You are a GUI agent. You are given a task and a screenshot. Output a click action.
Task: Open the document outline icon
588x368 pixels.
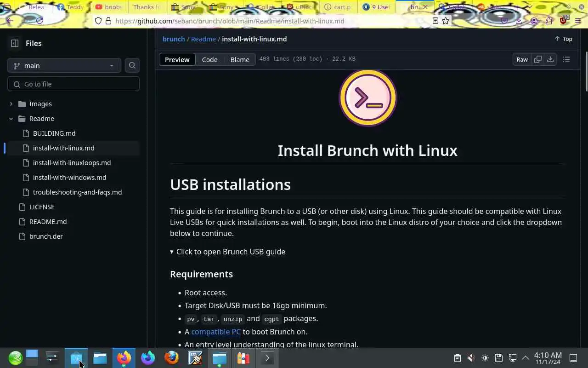[566, 59]
